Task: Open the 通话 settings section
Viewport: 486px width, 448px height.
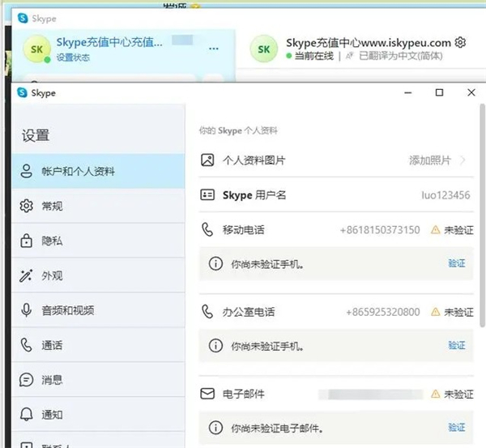Action: [x=98, y=345]
